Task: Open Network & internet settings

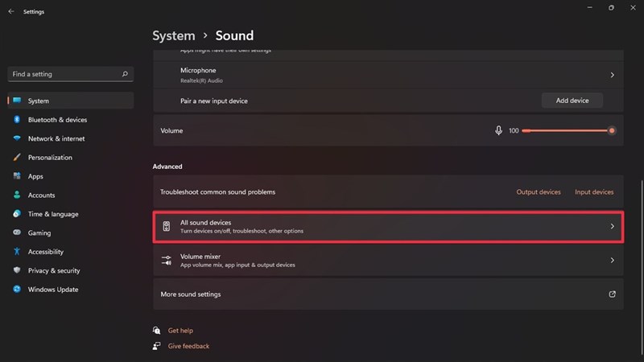Action: (56, 138)
